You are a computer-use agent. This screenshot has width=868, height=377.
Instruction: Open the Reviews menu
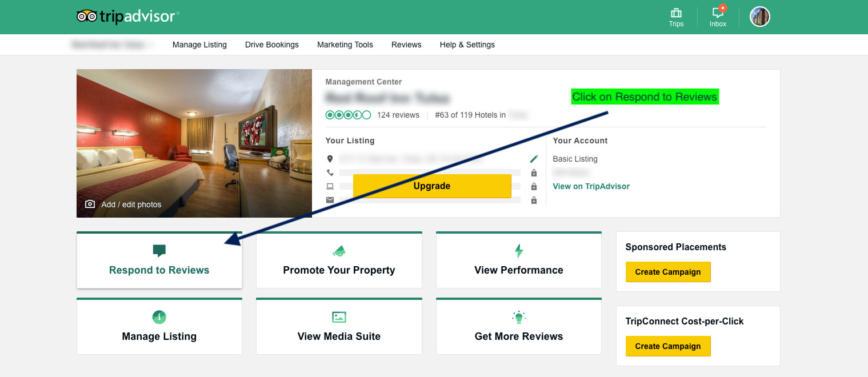pos(406,45)
